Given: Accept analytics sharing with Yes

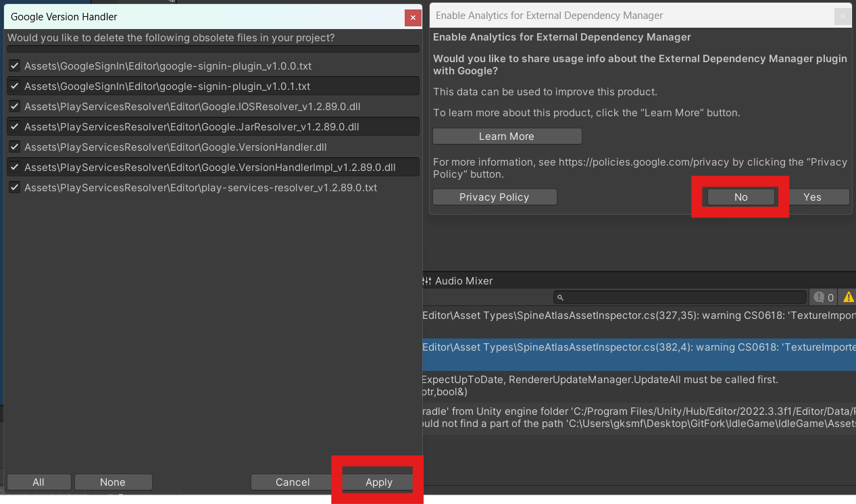Looking at the screenshot, I should [812, 197].
